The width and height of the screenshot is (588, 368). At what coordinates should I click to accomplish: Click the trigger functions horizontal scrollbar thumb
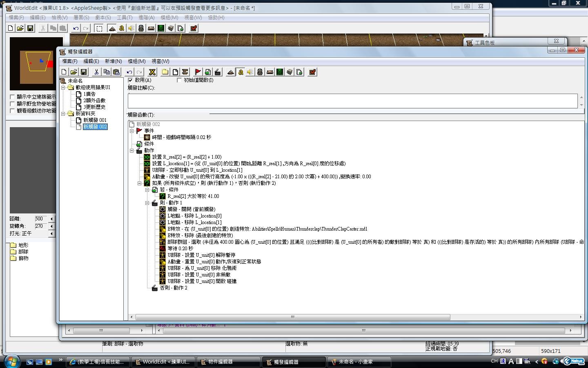293,317
